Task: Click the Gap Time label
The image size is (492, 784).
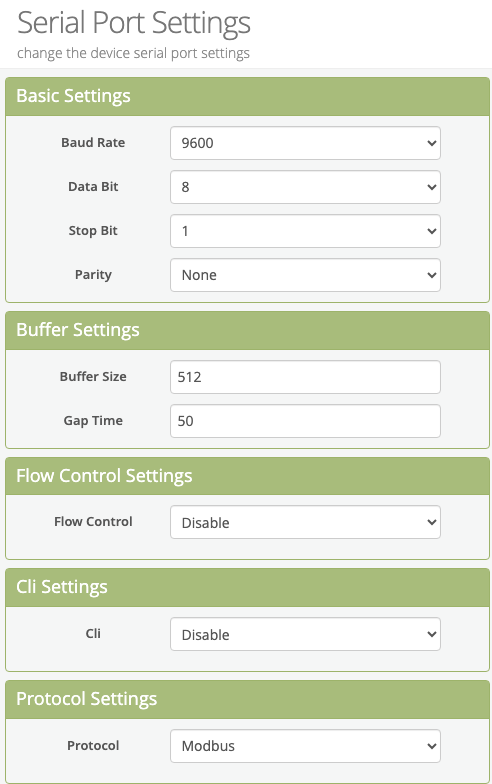Action: coord(93,421)
